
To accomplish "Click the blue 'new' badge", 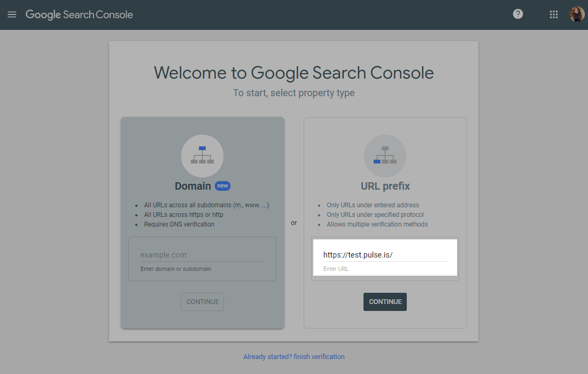I will (222, 186).
